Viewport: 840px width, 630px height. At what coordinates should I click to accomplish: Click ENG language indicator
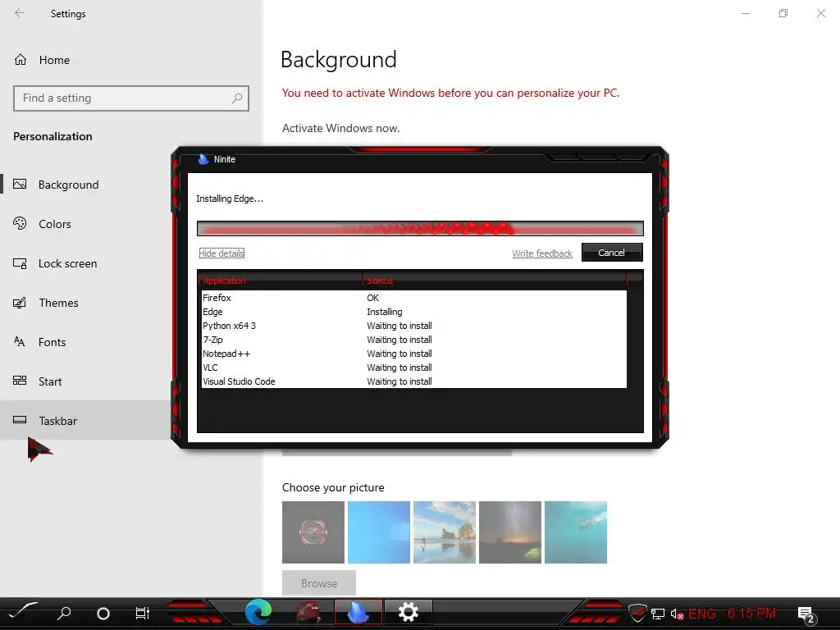[702, 614]
